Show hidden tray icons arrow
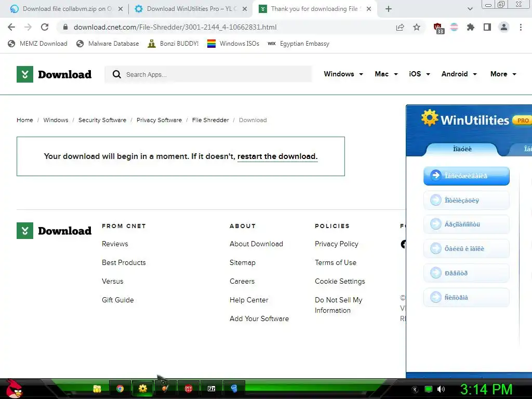This screenshot has width=532, height=399. pyautogui.click(x=415, y=390)
